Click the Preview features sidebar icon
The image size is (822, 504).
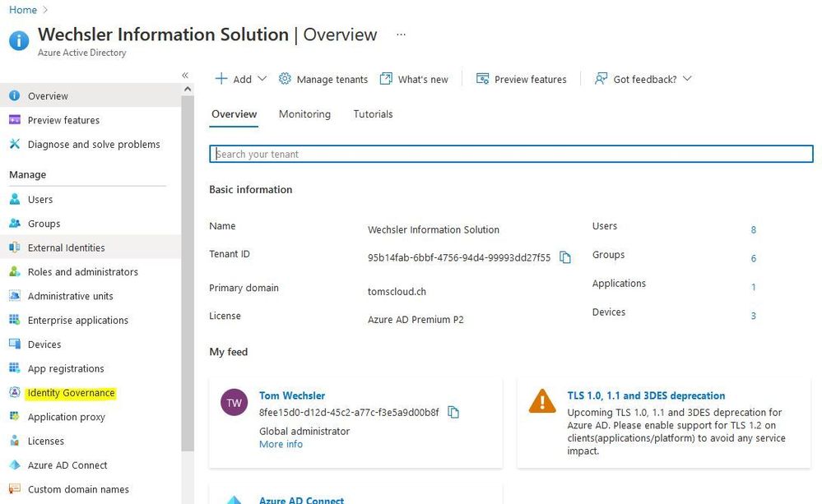[15, 119]
